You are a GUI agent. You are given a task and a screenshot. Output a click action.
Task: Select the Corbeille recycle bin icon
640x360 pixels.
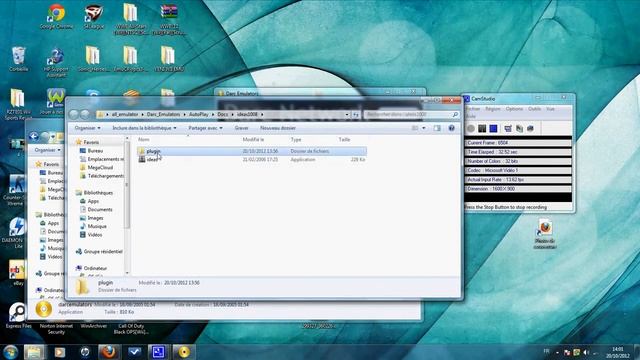click(x=19, y=59)
